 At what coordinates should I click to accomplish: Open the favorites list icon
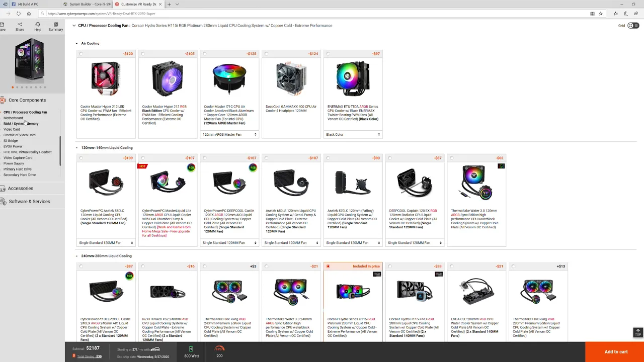(616, 14)
